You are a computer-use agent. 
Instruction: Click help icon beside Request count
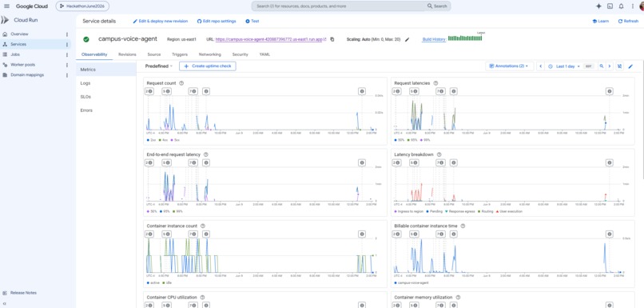click(x=181, y=83)
